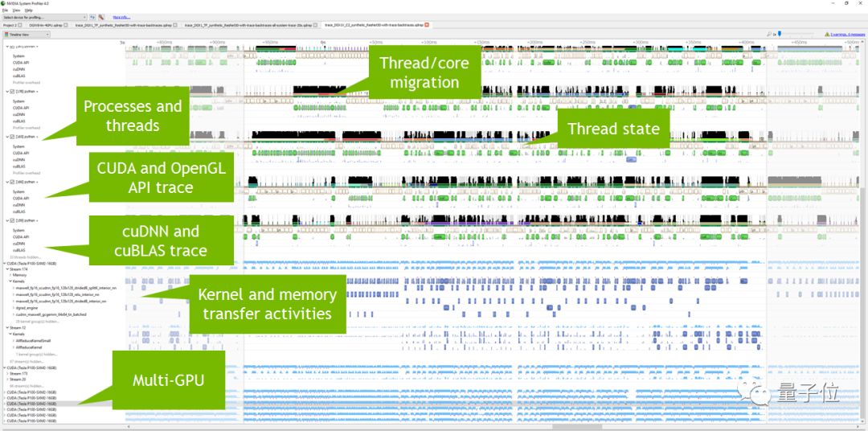Collapse the [165] python process row
Viewport: 868px width, 431px height.
point(7,136)
